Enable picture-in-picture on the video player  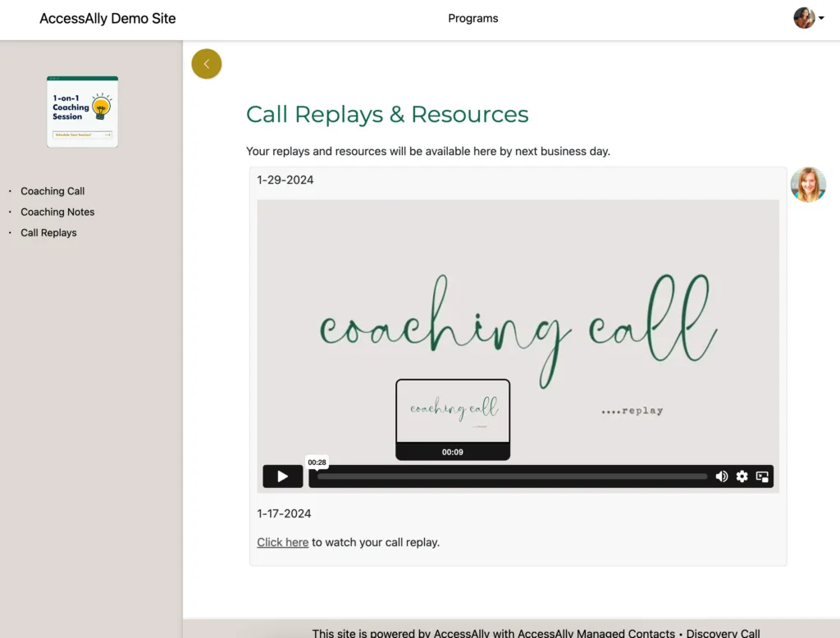coord(762,476)
